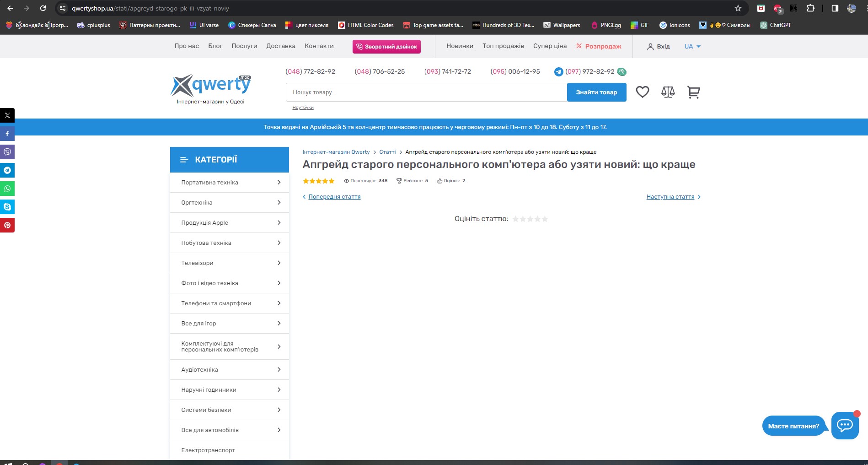
Task: Rate the article with five stars
Action: click(x=545, y=219)
